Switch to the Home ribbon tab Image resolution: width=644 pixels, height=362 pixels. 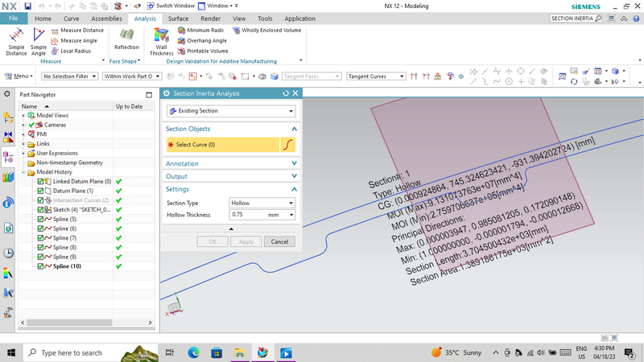tap(43, 19)
